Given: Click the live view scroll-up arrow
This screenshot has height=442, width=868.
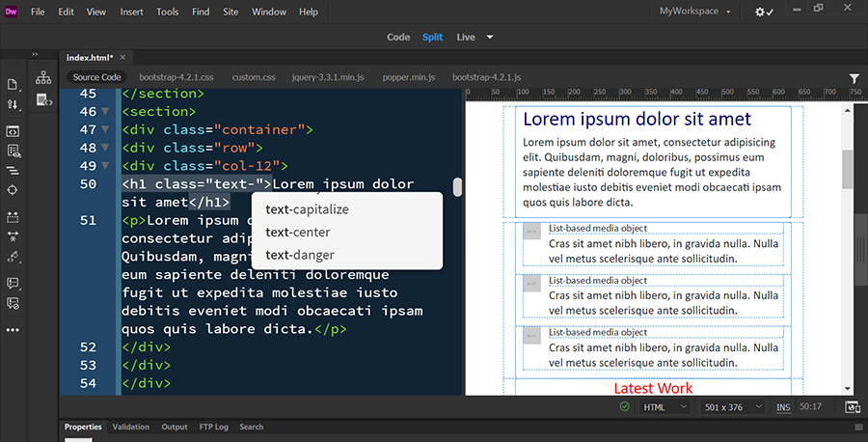Looking at the screenshot, I should pyautogui.click(x=847, y=111).
